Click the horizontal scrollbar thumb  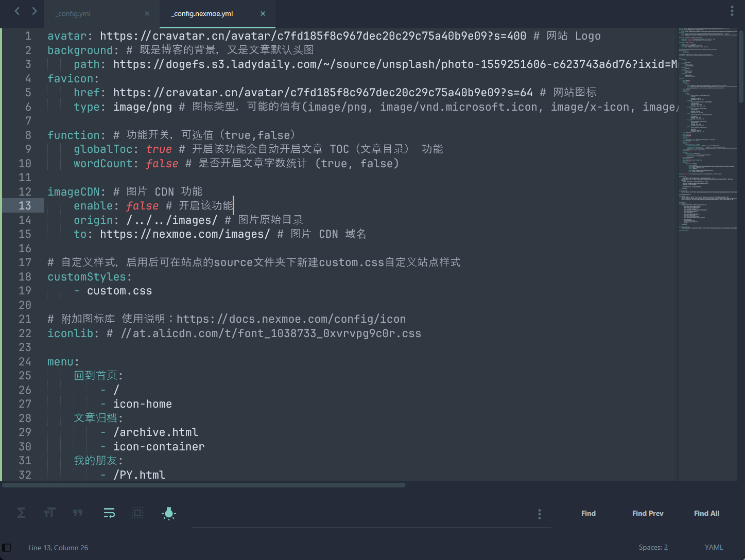(204, 485)
